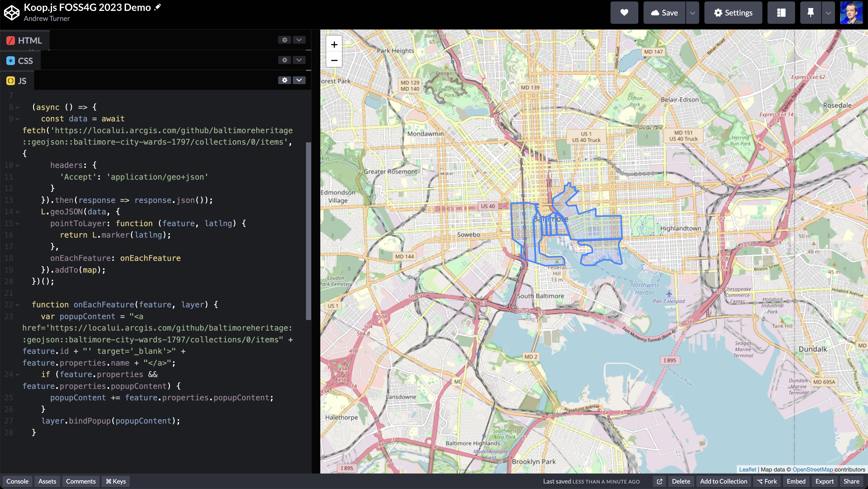Click the CodePen logo
The width and height of the screenshot is (868, 489).
11,12
